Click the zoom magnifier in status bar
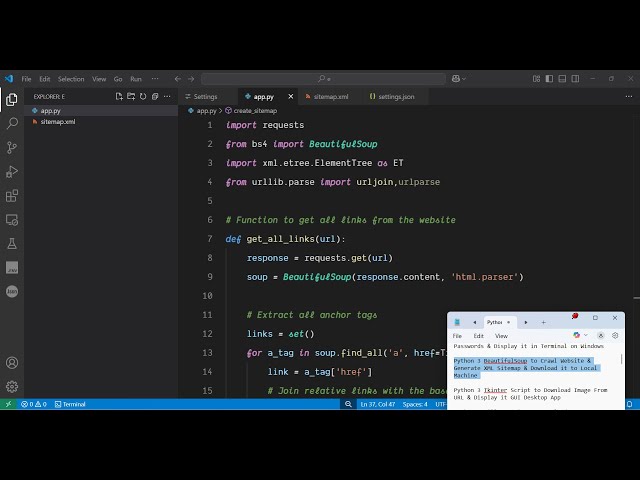Image resolution: width=640 pixels, height=480 pixels. tap(348, 404)
